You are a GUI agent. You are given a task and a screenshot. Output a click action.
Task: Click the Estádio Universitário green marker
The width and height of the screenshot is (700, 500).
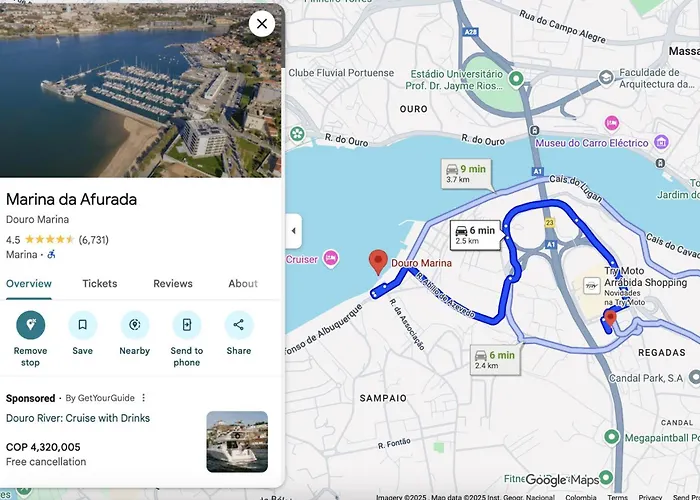click(x=516, y=79)
